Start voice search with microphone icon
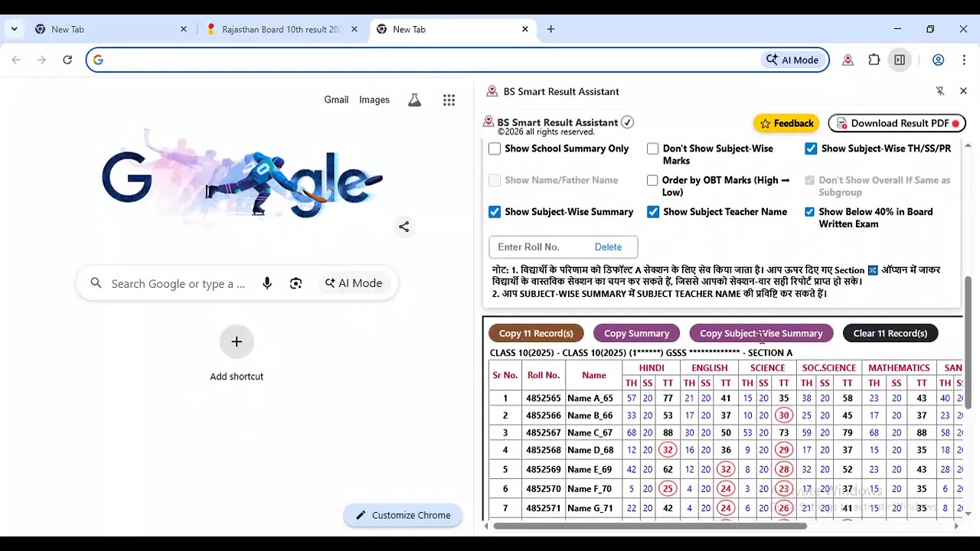 266,283
